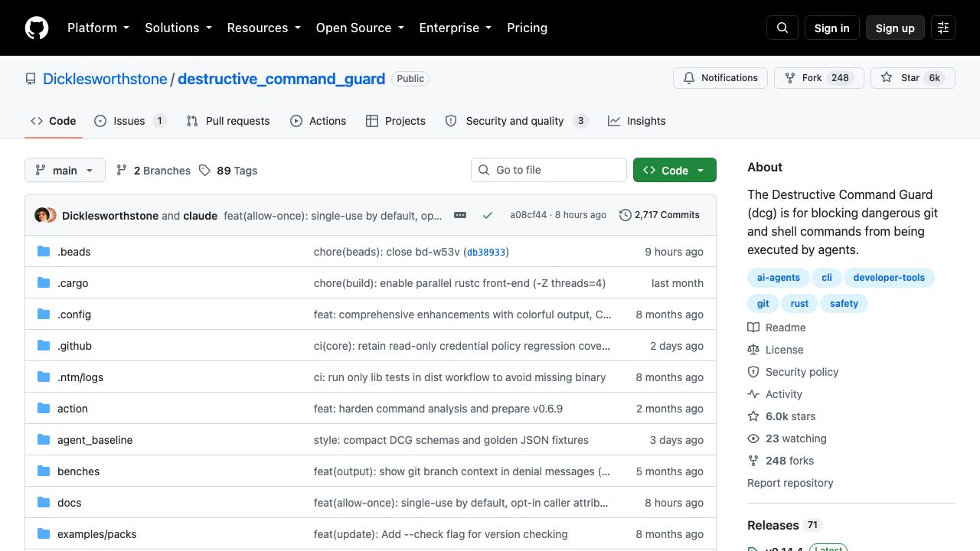Click the GitHub logo icon
Screen dimensions: 980x551
(x=37, y=28)
